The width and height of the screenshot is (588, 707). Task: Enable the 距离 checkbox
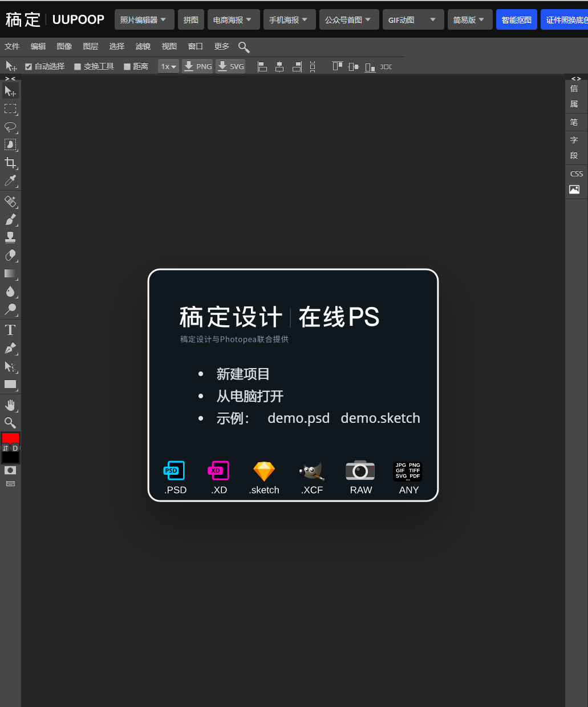coord(127,67)
